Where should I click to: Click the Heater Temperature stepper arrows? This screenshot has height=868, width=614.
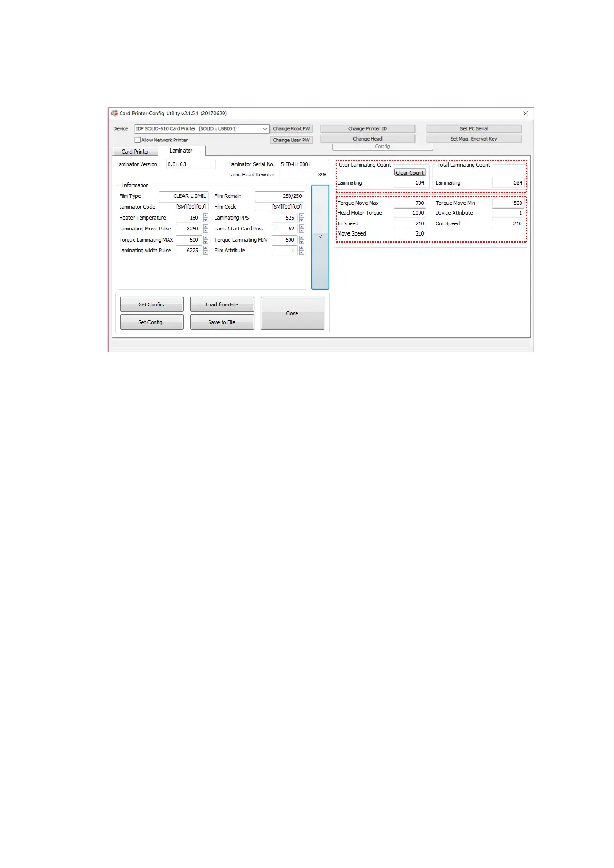pyautogui.click(x=206, y=218)
